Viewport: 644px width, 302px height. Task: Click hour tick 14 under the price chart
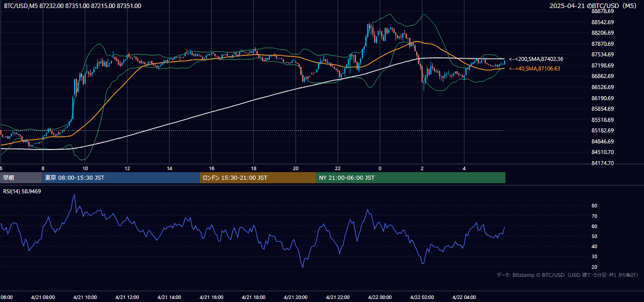point(169,168)
